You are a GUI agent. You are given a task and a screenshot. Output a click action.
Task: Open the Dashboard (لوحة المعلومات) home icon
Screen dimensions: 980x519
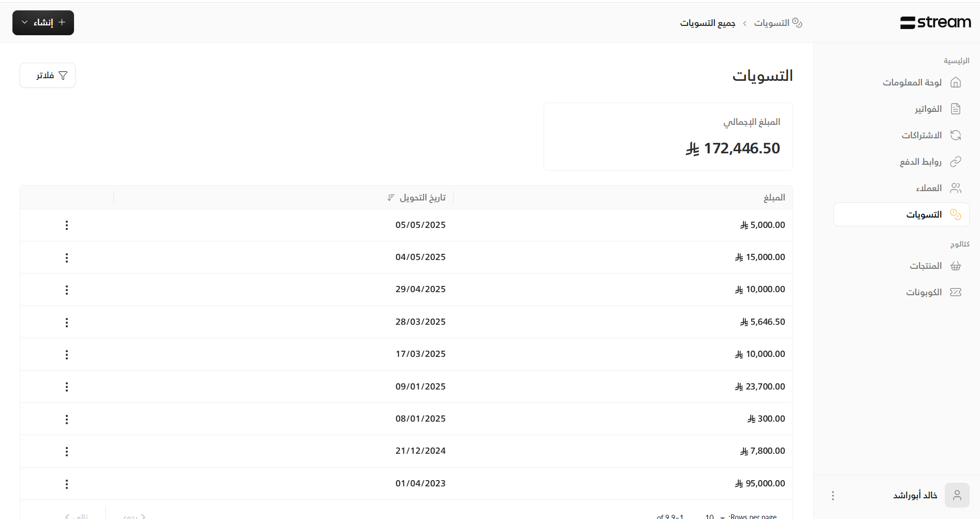[x=955, y=82]
